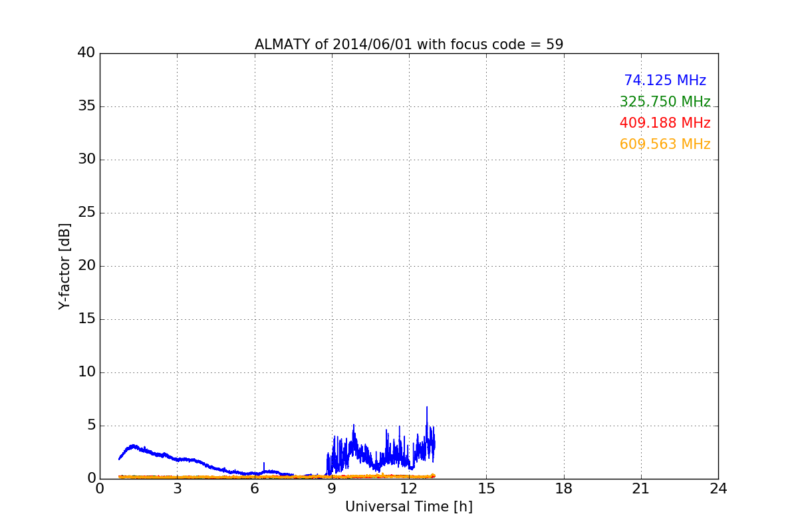
Task: Click the y-axis tick label 25
Action: pyautogui.click(x=86, y=213)
